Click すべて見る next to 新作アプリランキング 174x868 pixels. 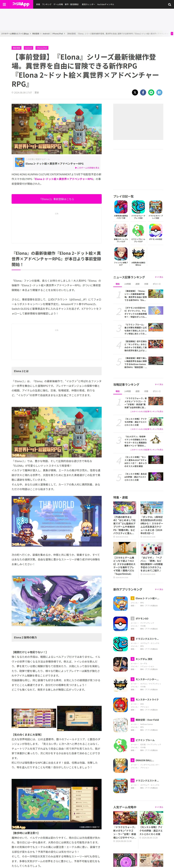159,589
